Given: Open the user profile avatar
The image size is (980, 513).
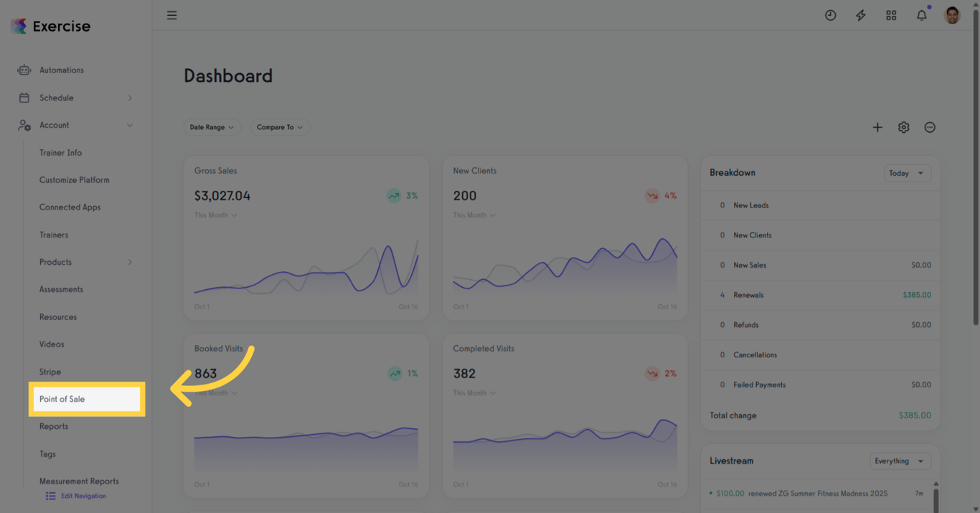Looking at the screenshot, I should 952,14.
